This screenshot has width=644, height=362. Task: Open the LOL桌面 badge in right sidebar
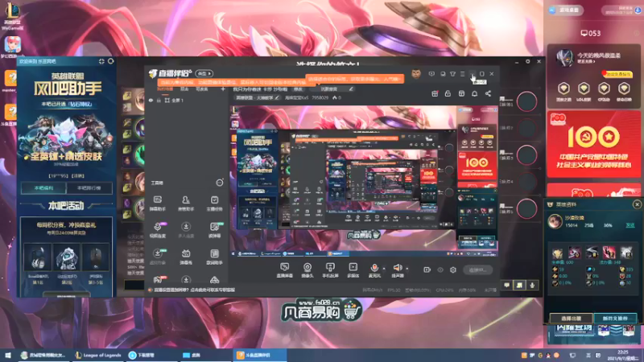584,92
